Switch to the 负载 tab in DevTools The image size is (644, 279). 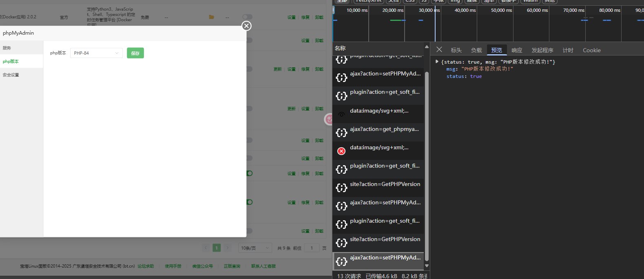coord(476,50)
